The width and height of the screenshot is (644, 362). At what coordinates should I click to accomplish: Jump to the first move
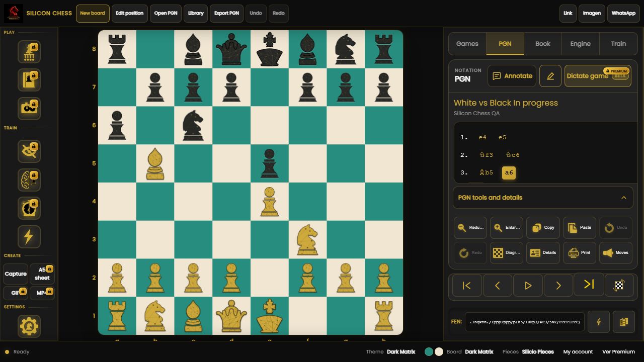coord(467,286)
